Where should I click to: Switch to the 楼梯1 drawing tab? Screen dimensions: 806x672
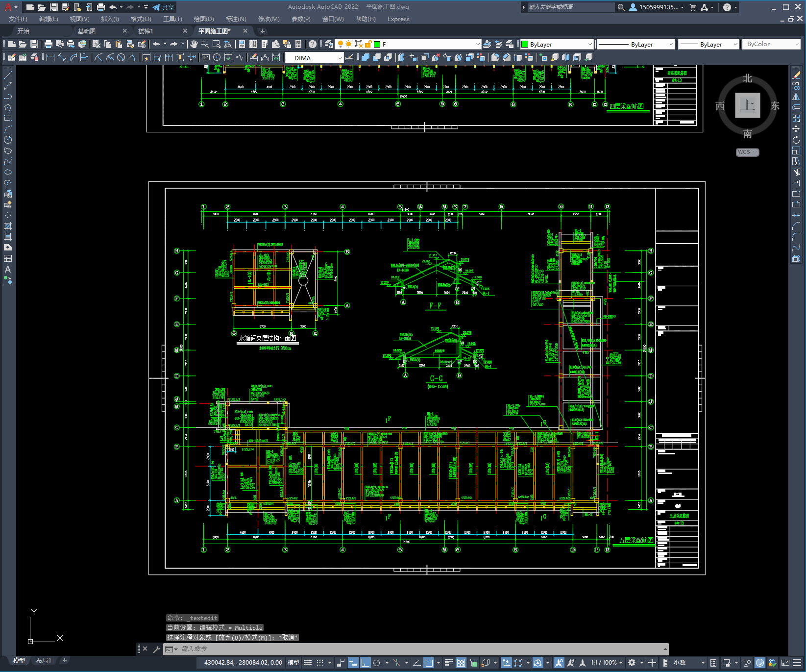[x=146, y=31]
